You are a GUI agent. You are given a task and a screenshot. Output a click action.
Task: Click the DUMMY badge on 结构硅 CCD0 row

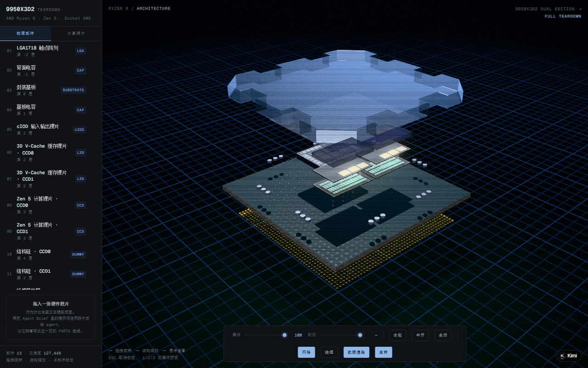tap(78, 254)
